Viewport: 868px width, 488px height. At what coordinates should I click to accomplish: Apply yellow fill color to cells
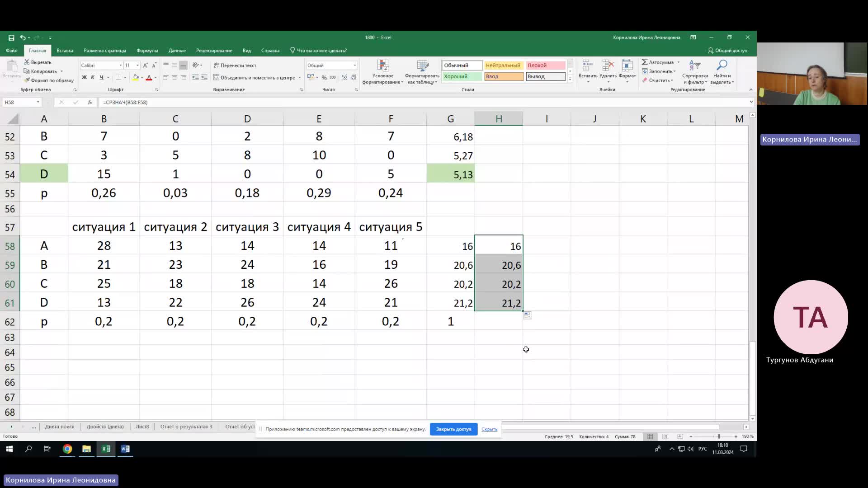click(x=135, y=78)
